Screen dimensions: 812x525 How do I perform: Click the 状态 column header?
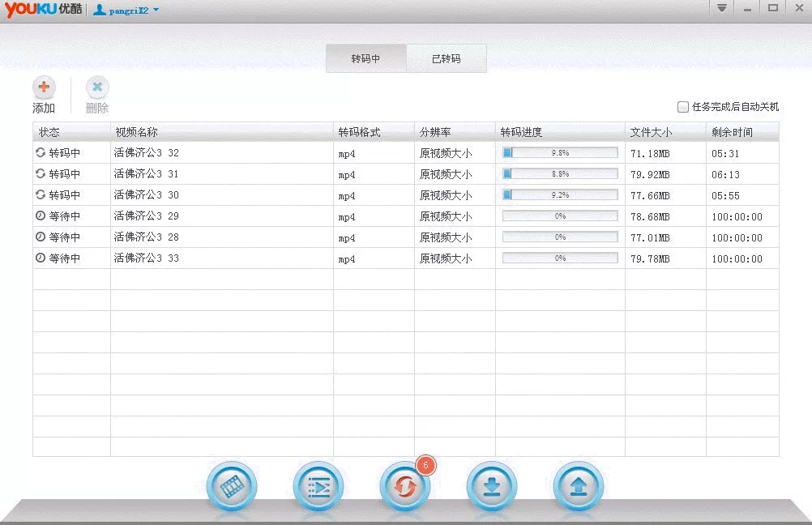point(71,132)
